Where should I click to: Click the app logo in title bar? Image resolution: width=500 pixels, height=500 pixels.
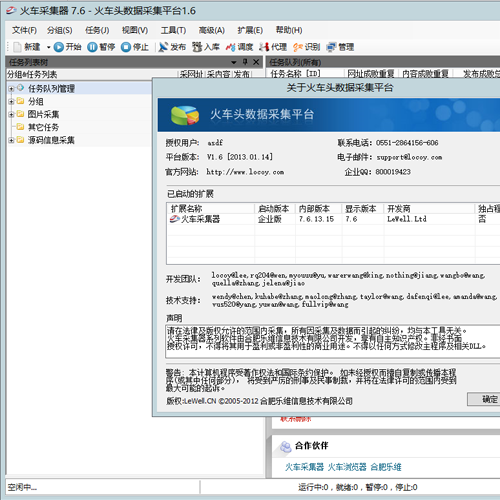tap(11, 11)
